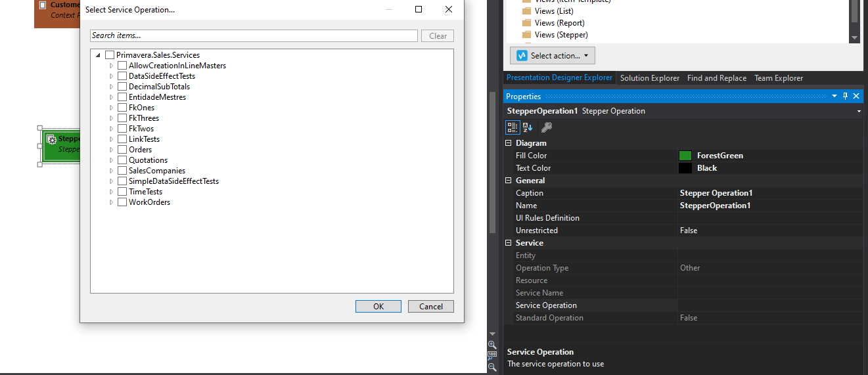The width and height of the screenshot is (868, 375).
Task: Collapse the Primavera.Sales.Services tree node
Action: [x=98, y=55]
